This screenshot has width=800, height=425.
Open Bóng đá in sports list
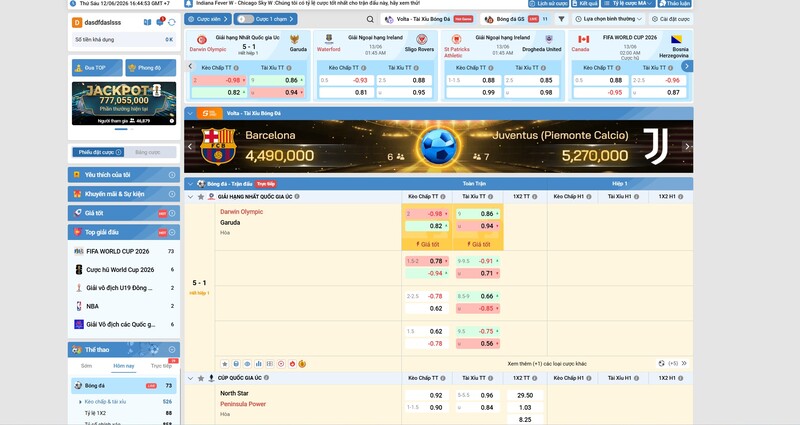coord(124,386)
